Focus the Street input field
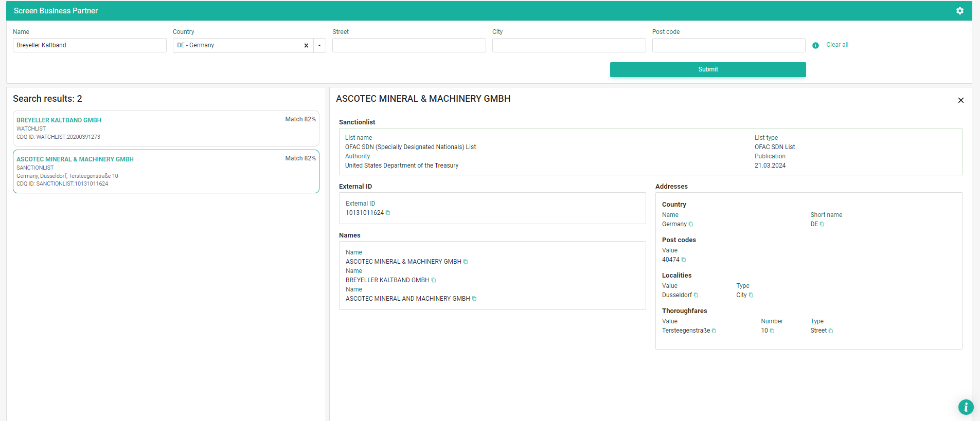Viewport: 980px width, 421px height. pyautogui.click(x=409, y=45)
